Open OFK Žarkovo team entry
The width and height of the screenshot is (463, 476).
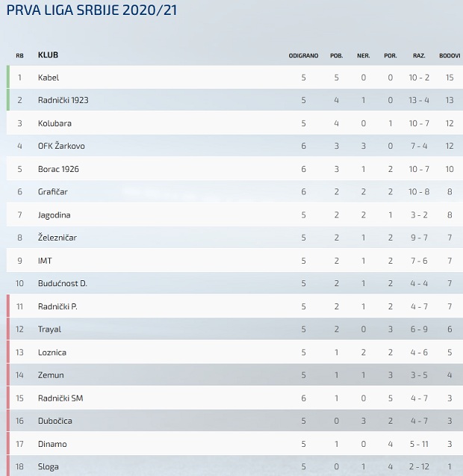click(x=61, y=146)
